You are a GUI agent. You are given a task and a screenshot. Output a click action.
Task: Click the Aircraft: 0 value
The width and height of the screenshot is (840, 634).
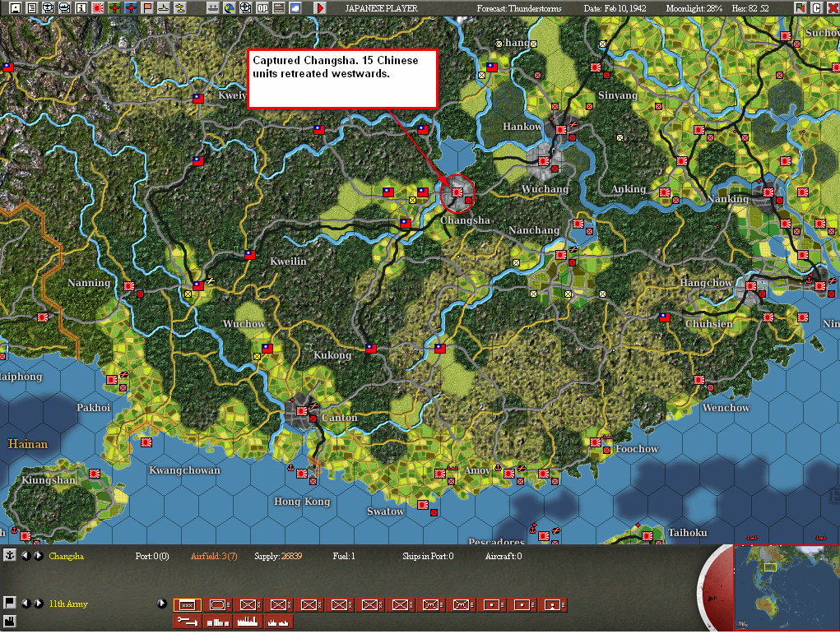(x=504, y=557)
